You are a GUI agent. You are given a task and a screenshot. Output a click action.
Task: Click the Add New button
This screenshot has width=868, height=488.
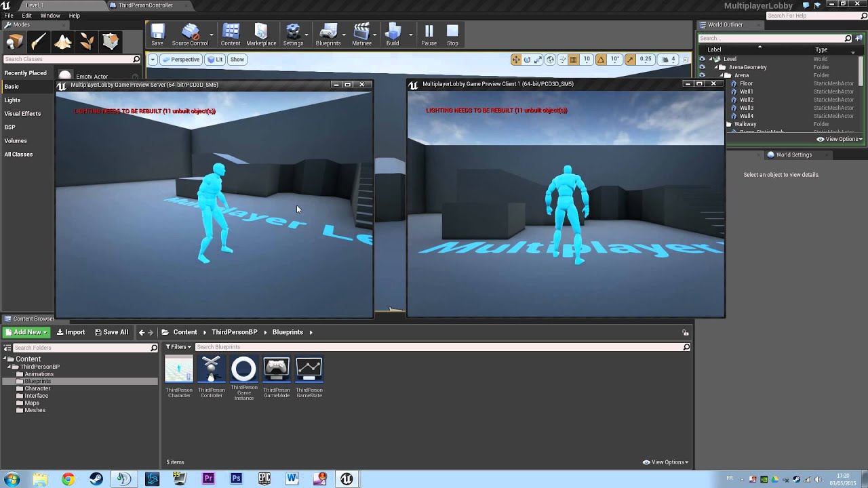[26, 332]
